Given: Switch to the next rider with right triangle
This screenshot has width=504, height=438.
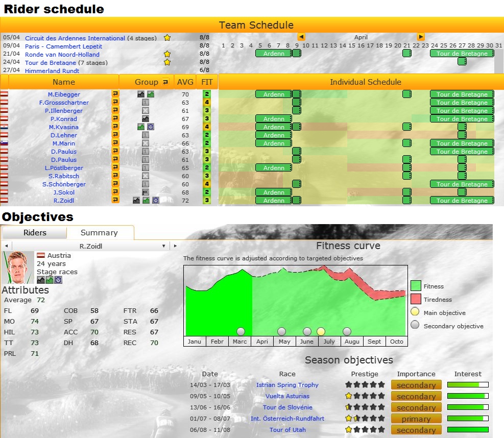Looking at the screenshot, I should 176,246.
